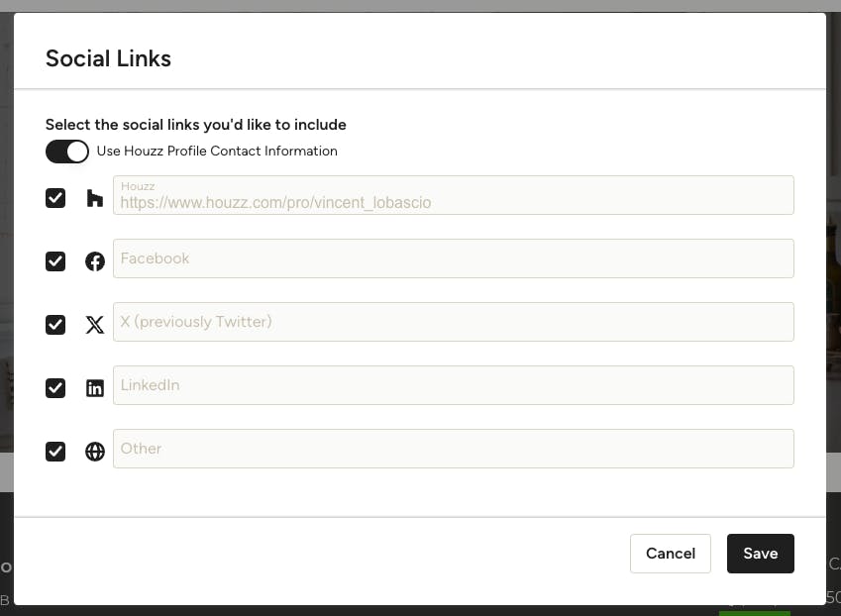The image size is (841, 616).
Task: Click the globe icon for Other link
Action: [x=95, y=452]
